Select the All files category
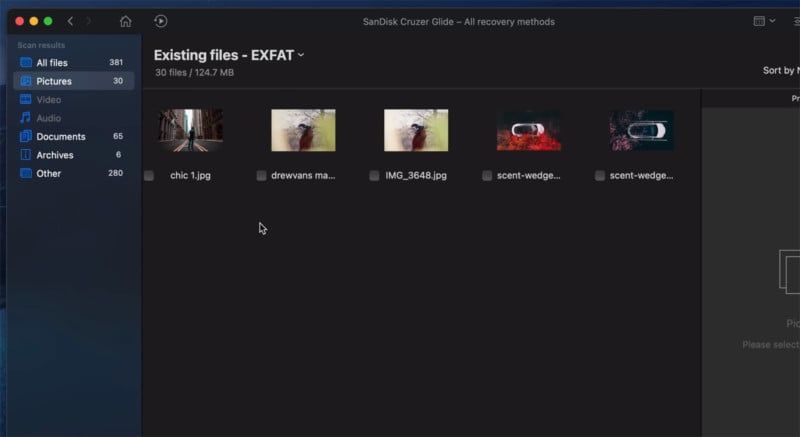The height and width of the screenshot is (437, 800). click(x=52, y=63)
